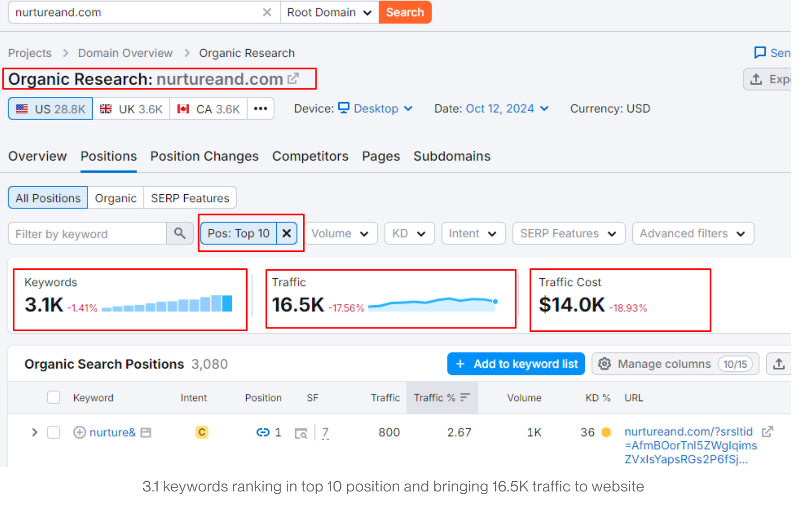Select the Organic positions filter
The height and width of the screenshot is (525, 812).
tap(116, 198)
